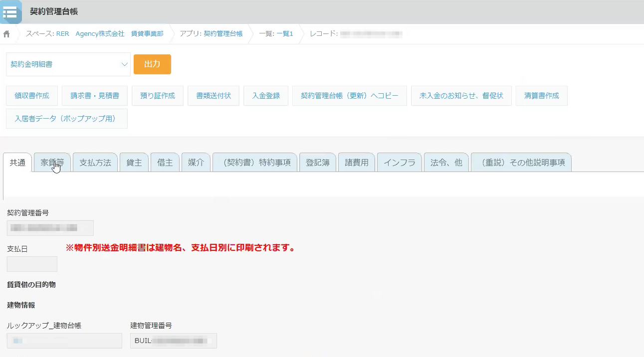Open the 契約金明細書 template dropdown

point(68,64)
